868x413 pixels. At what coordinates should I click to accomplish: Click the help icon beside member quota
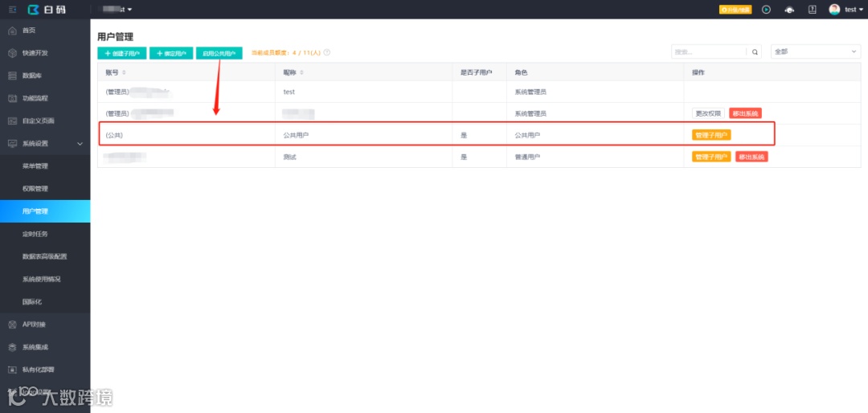pyautogui.click(x=326, y=52)
